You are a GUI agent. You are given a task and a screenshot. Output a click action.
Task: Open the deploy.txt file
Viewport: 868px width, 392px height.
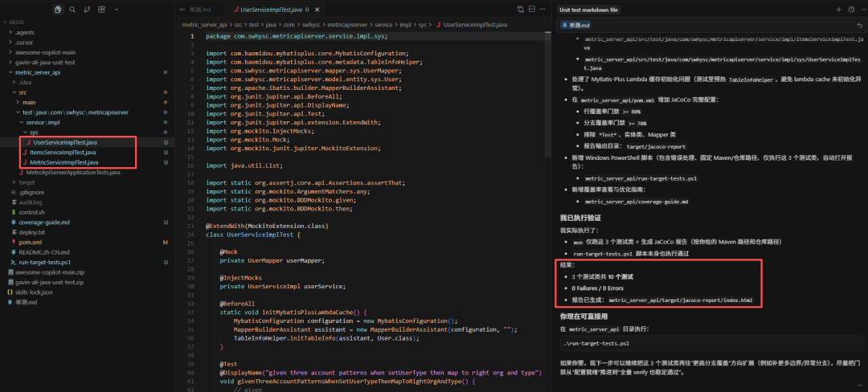[x=31, y=232]
